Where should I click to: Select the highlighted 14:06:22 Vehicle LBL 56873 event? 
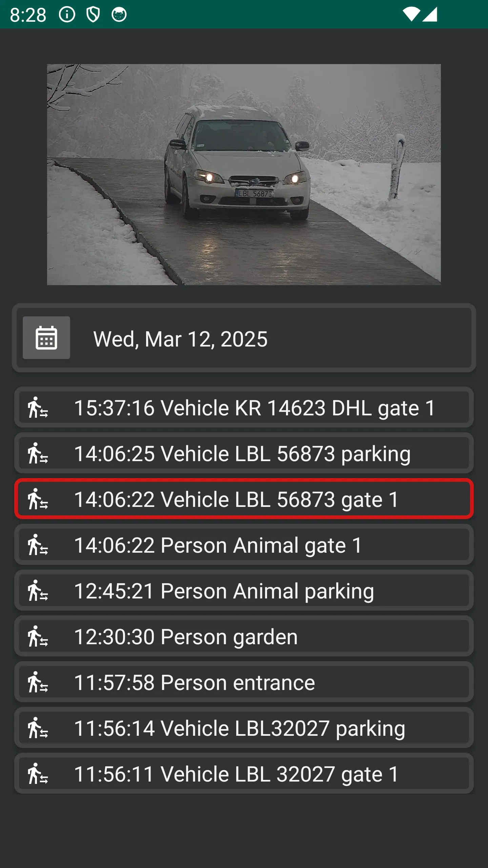tap(244, 499)
